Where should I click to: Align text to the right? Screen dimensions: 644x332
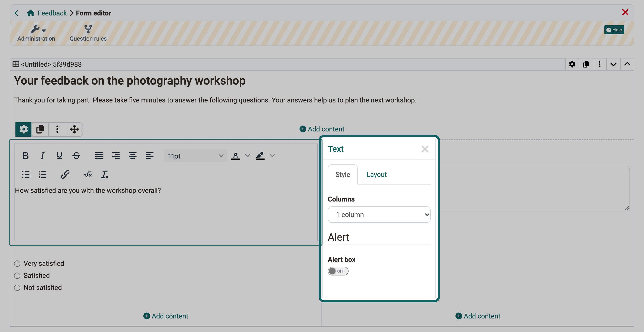point(116,156)
